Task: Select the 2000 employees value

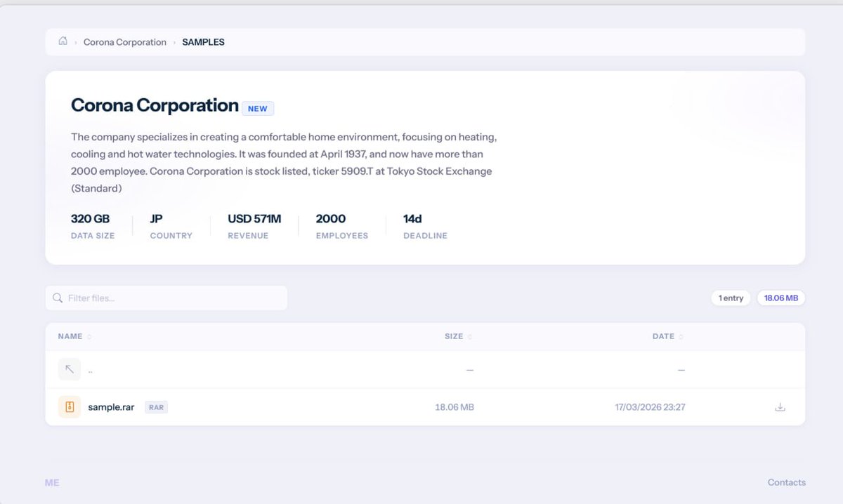Action: (x=331, y=219)
